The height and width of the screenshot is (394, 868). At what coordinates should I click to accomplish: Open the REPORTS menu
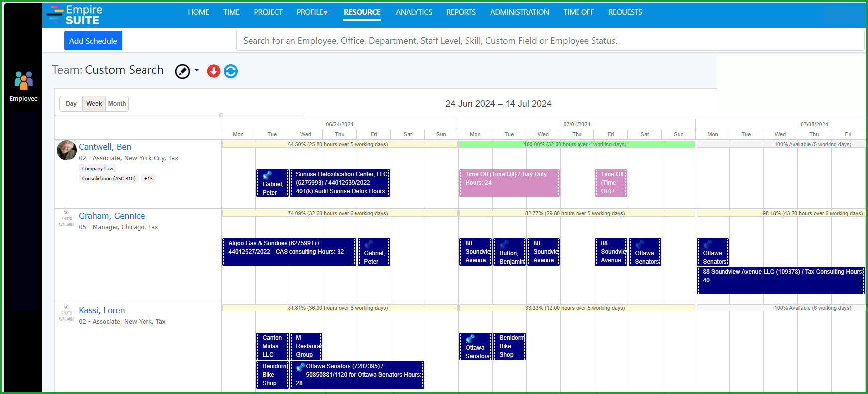tap(461, 12)
